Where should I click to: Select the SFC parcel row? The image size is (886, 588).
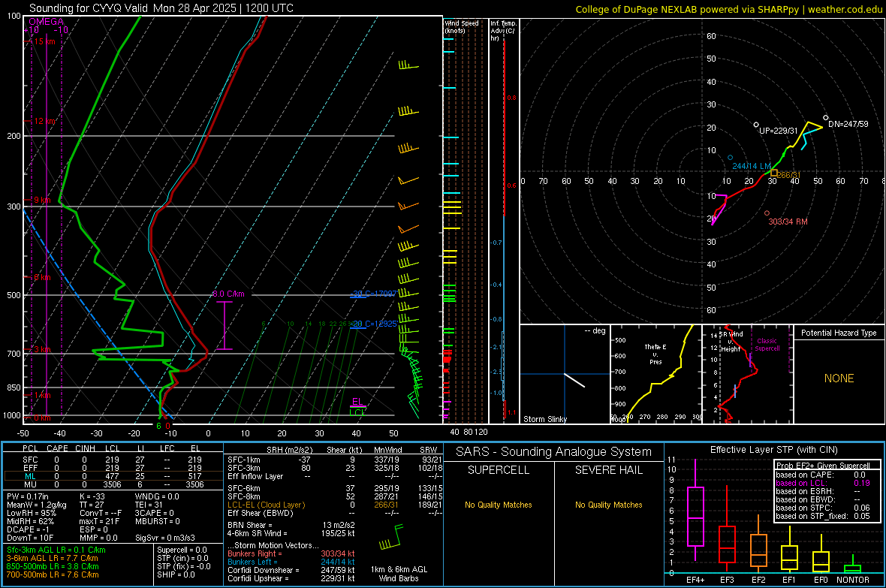112,460
